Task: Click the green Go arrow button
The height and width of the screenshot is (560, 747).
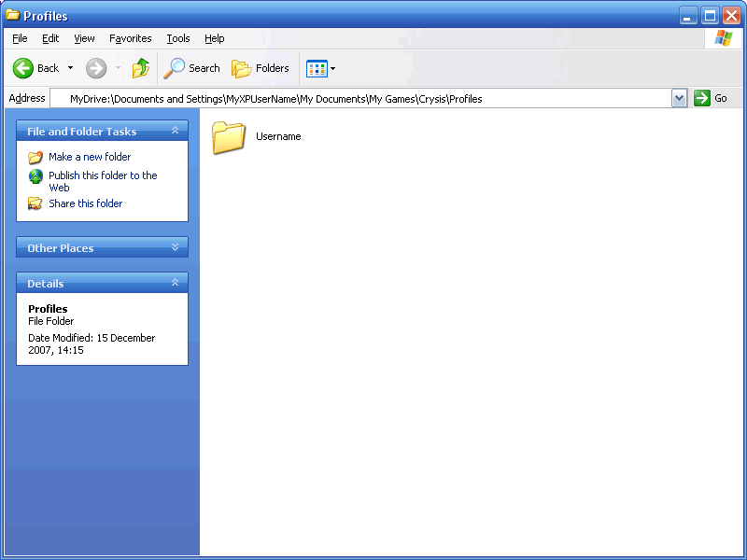Action: click(702, 98)
